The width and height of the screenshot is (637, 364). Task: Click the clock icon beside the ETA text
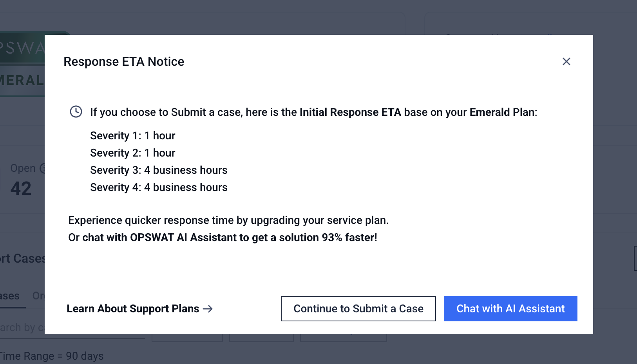pos(76,112)
